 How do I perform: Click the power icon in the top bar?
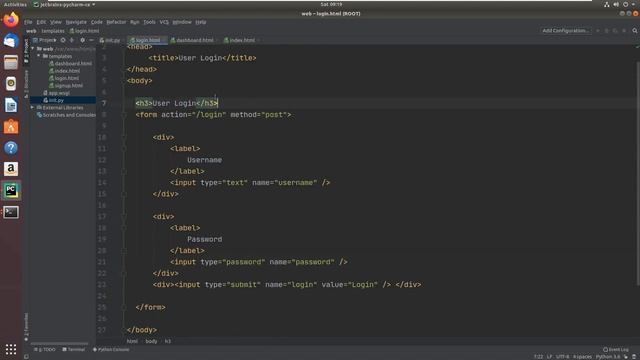click(626, 4)
